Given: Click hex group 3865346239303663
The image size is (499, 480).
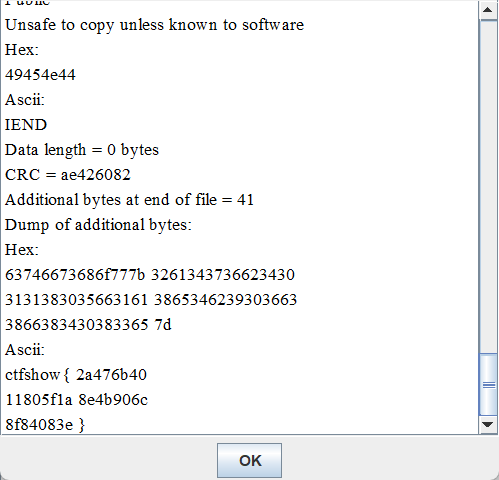Looking at the screenshot, I should pos(225,300).
